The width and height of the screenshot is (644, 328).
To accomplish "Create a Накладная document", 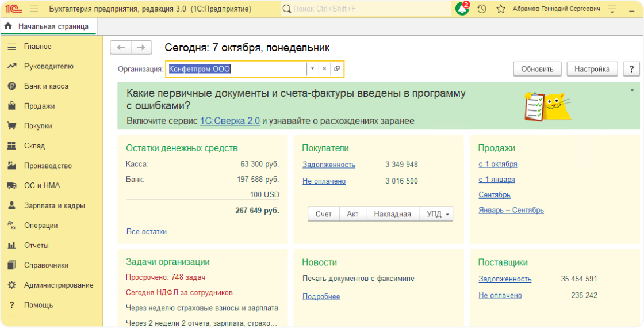I will (x=392, y=214).
